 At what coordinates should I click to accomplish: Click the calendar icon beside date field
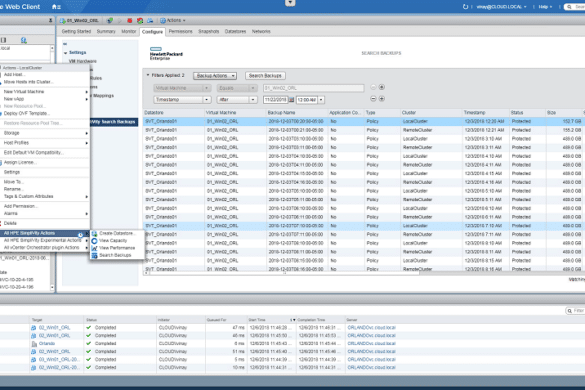pos(291,100)
